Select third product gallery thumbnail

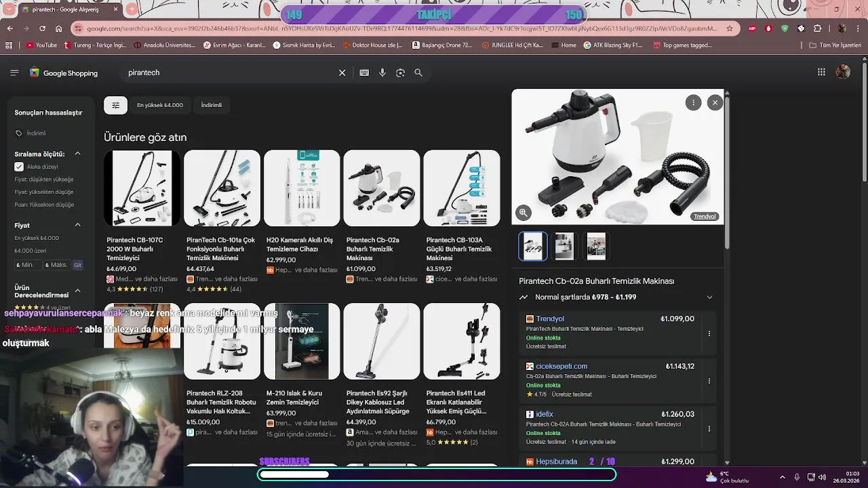coord(596,246)
